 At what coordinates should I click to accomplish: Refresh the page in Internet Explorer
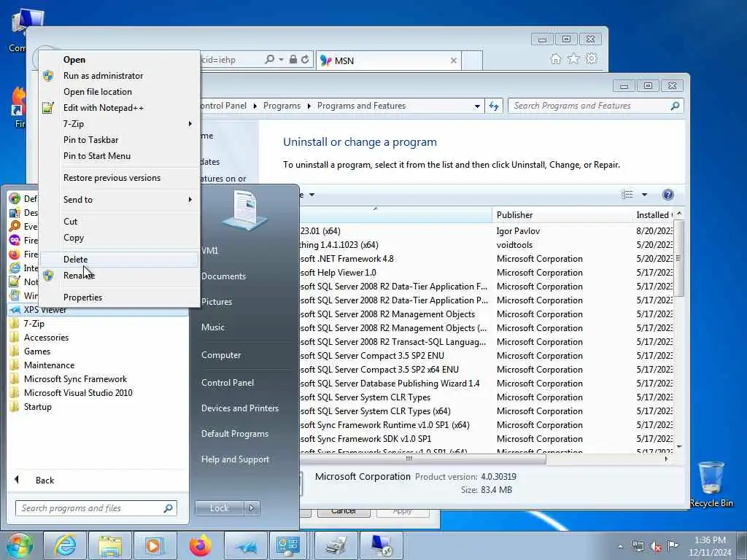(305, 60)
